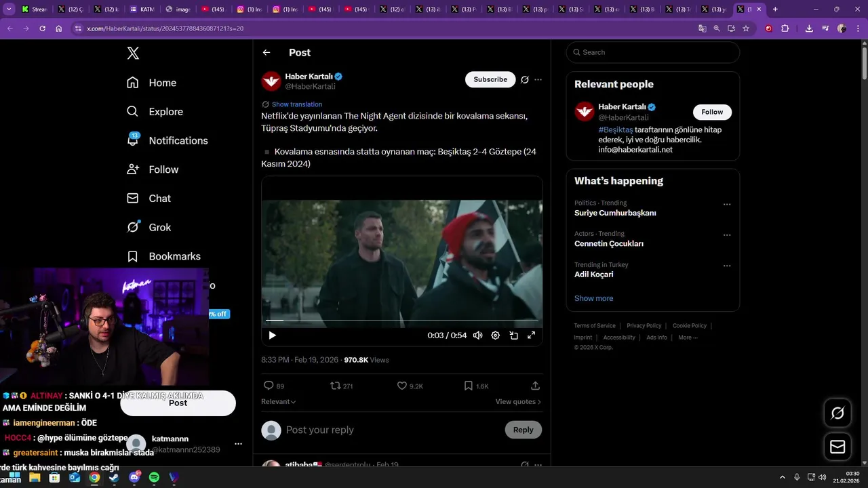Go to Bookmarks in the sidebar
Viewport: 868px width, 488px height.
pos(164,256)
